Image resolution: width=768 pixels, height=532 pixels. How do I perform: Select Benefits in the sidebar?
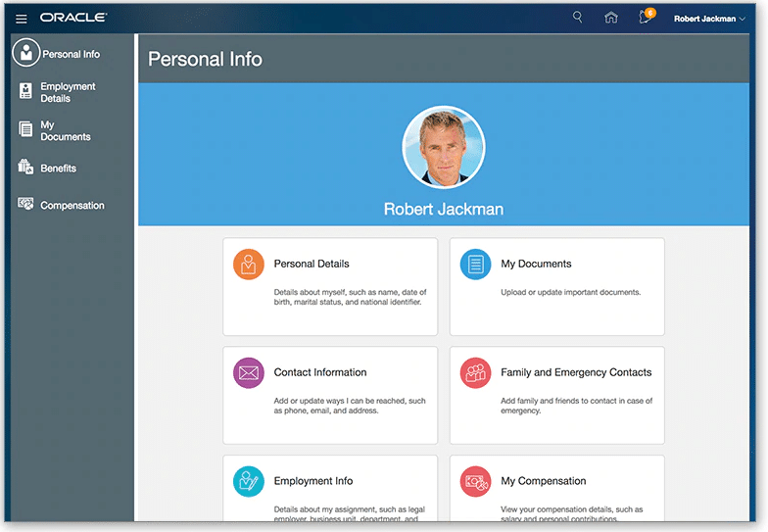click(x=58, y=169)
